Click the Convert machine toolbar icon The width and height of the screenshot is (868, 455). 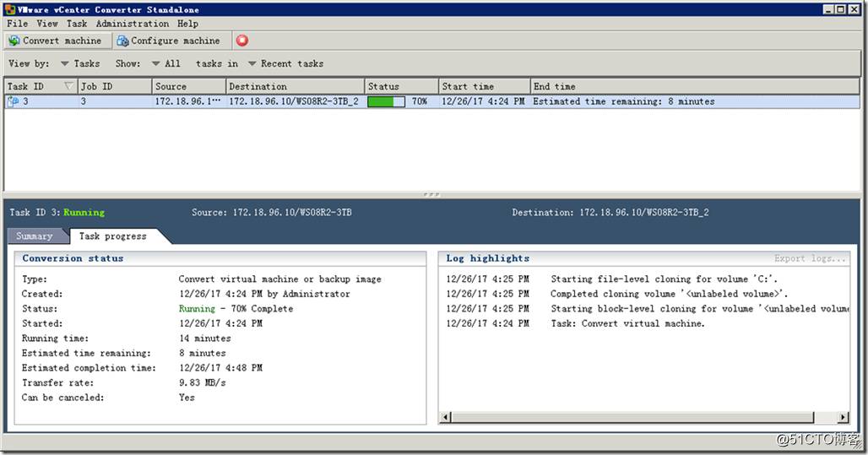(x=14, y=41)
